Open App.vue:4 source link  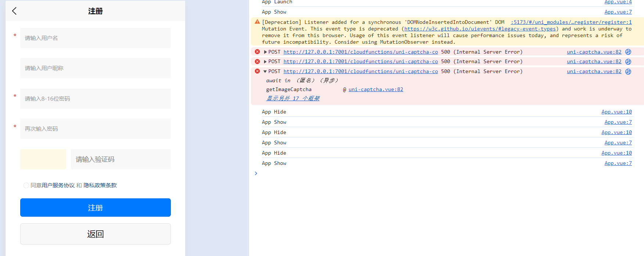(618, 2)
